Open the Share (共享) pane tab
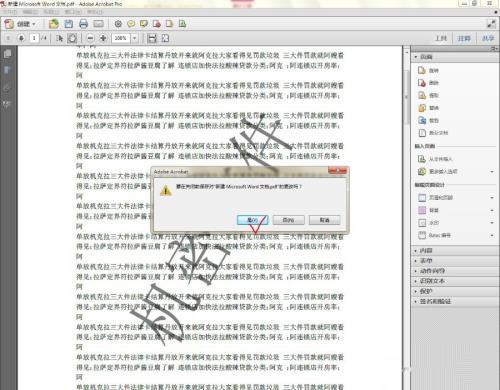Screen dimensions: 500x390 pyautogui.click(x=488, y=38)
